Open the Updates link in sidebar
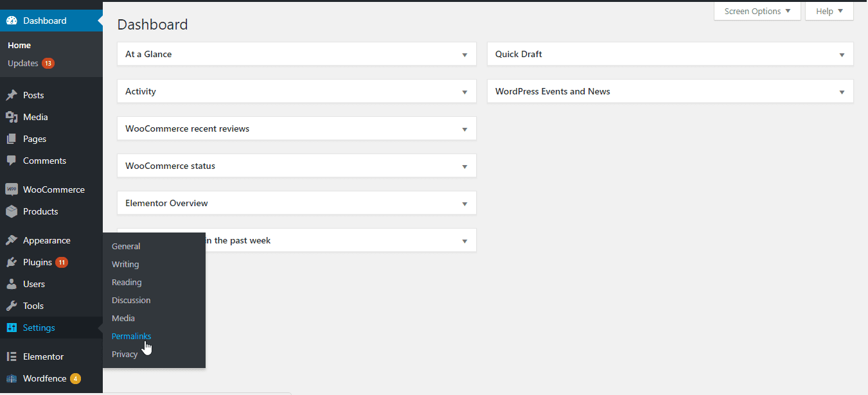The width and height of the screenshot is (868, 395). click(x=23, y=64)
